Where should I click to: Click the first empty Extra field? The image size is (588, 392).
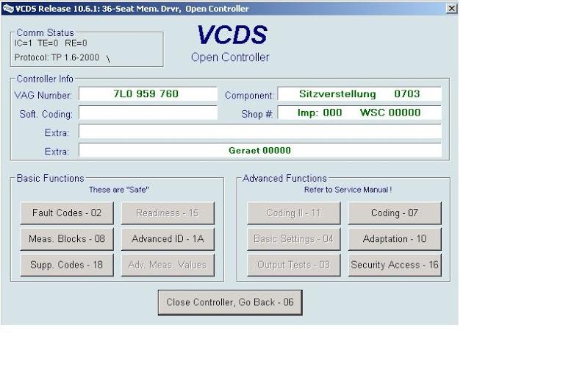(x=260, y=132)
